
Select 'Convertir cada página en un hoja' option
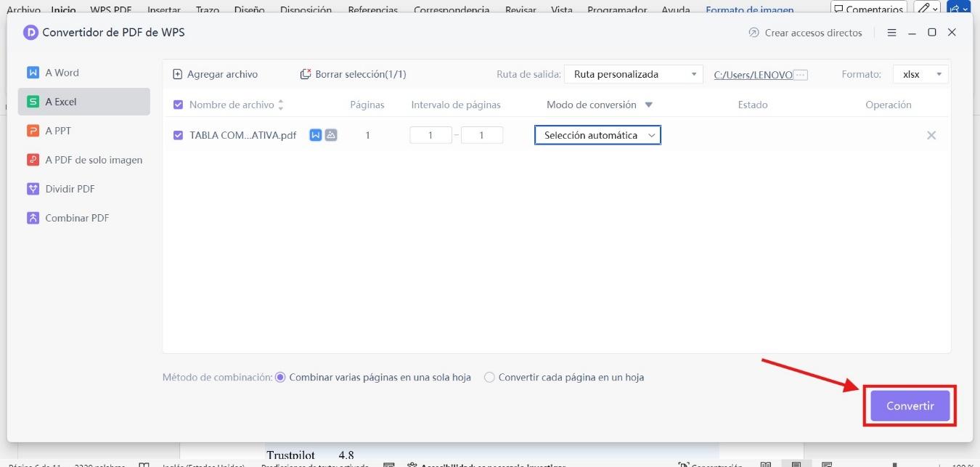click(489, 377)
